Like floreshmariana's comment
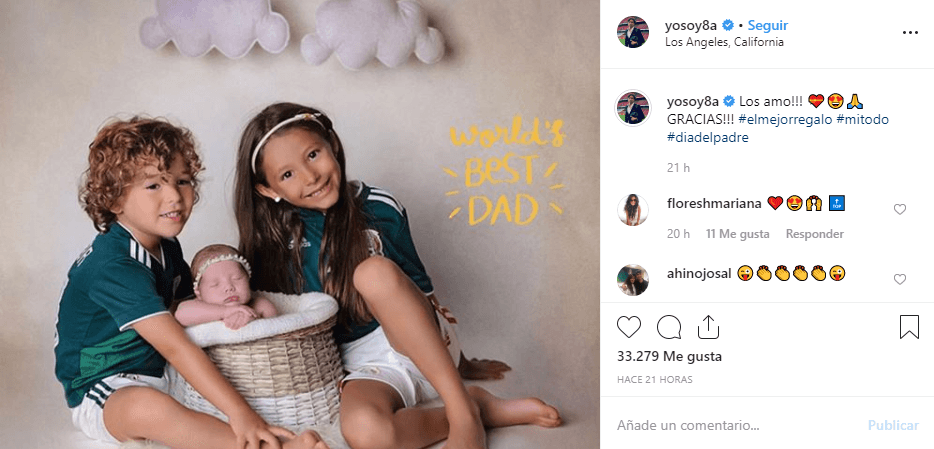 pyautogui.click(x=899, y=209)
